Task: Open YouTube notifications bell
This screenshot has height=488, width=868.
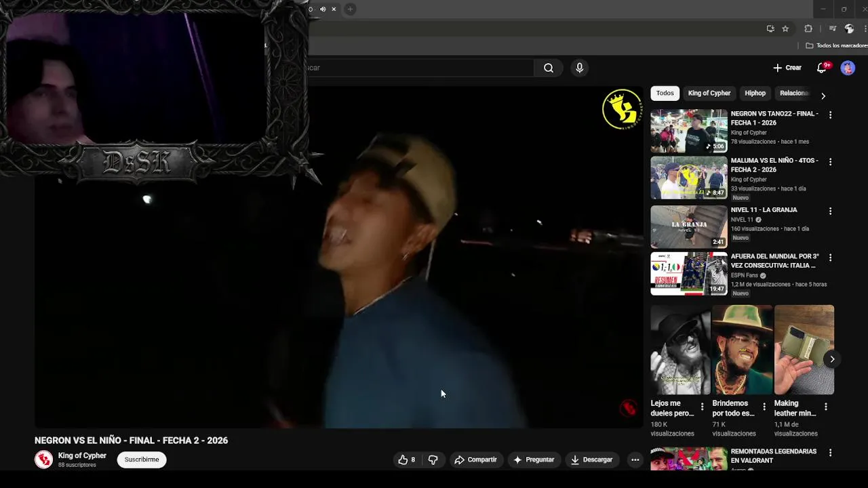Action: (822, 68)
